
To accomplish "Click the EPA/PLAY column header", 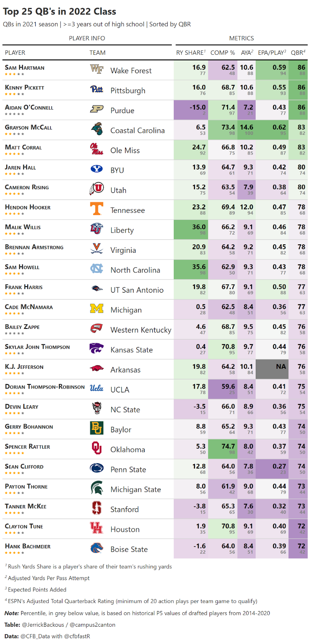I will (272, 53).
